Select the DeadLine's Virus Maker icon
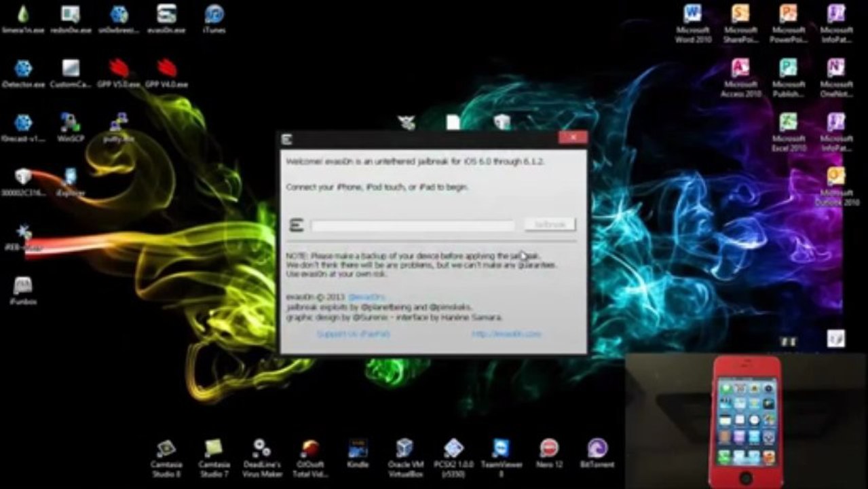The height and width of the screenshot is (489, 868). [262, 457]
